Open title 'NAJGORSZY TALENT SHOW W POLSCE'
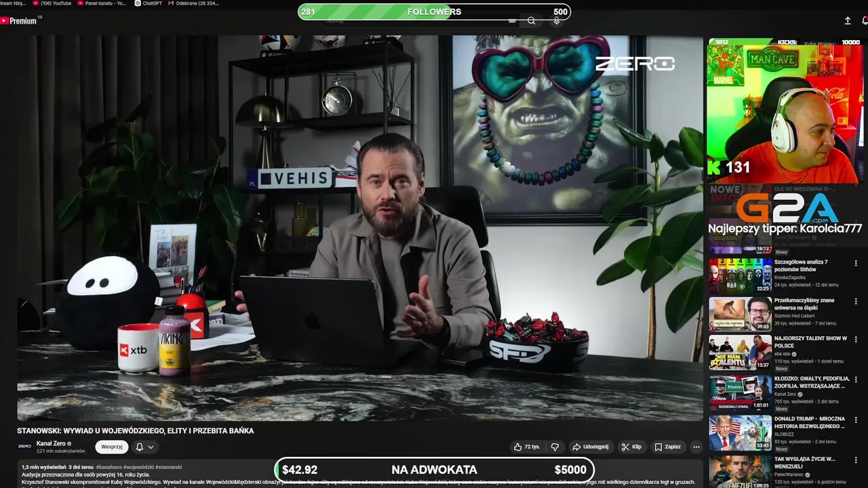 click(x=810, y=342)
